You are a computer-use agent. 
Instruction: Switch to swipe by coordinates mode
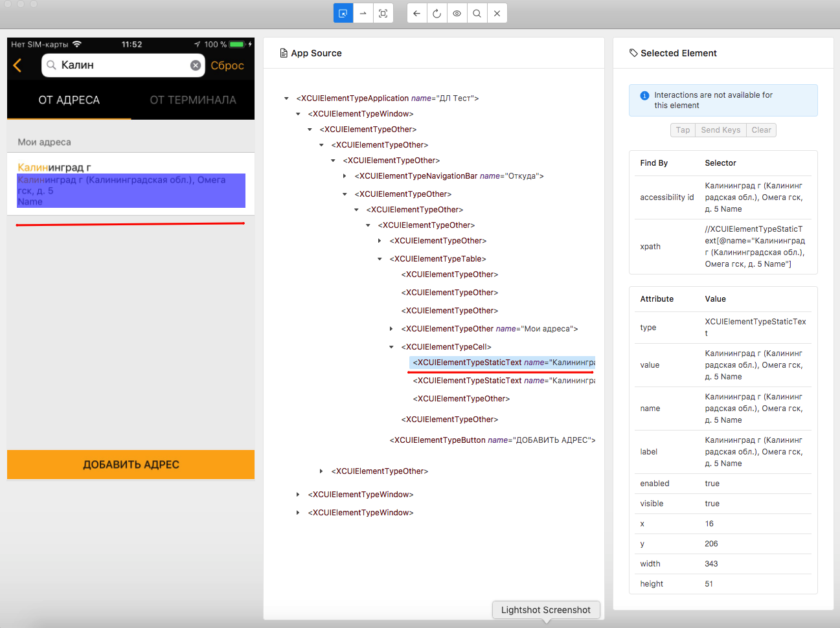click(x=363, y=13)
